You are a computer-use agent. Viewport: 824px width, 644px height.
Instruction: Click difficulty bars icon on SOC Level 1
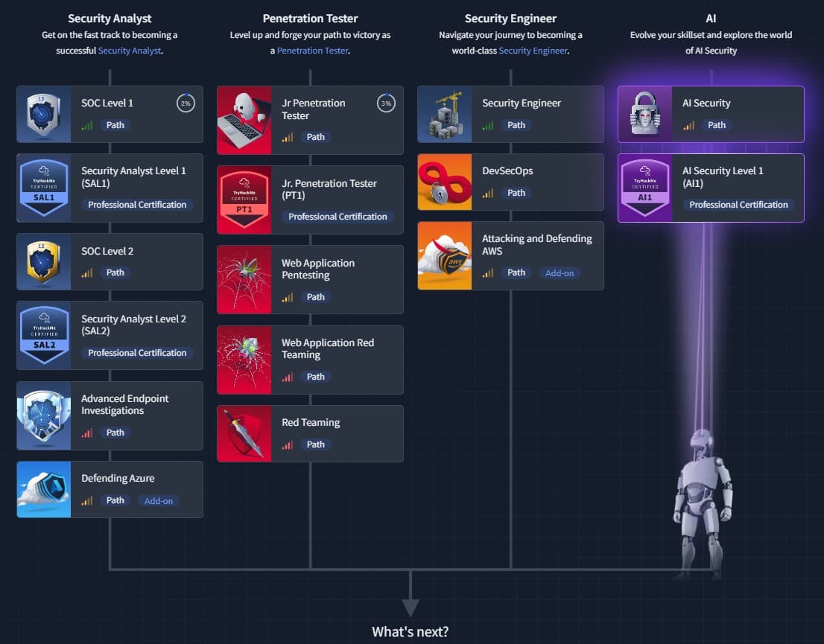coord(87,126)
